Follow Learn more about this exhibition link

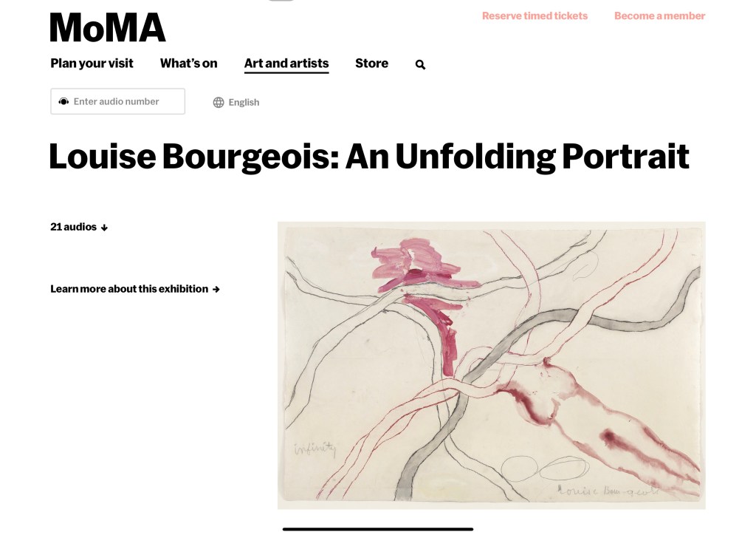coord(129,289)
